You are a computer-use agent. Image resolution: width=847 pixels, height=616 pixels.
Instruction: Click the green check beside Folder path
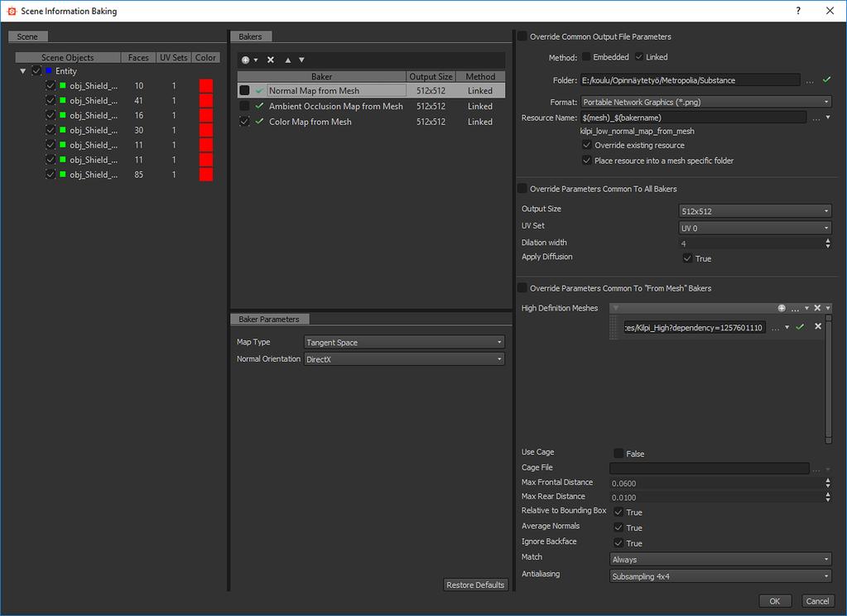[x=826, y=80]
